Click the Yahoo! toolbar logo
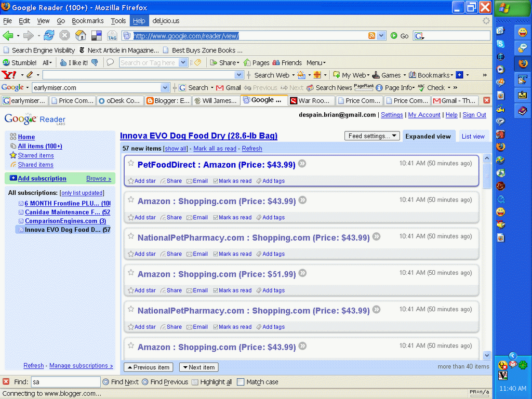Image resolution: width=532 pixels, height=399 pixels. point(9,75)
